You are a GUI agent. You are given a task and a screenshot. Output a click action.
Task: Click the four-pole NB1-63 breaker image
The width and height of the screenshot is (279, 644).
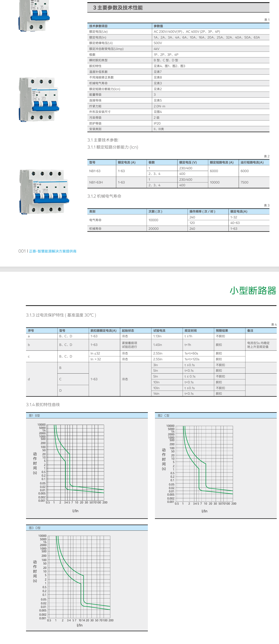pyautogui.click(x=44, y=192)
